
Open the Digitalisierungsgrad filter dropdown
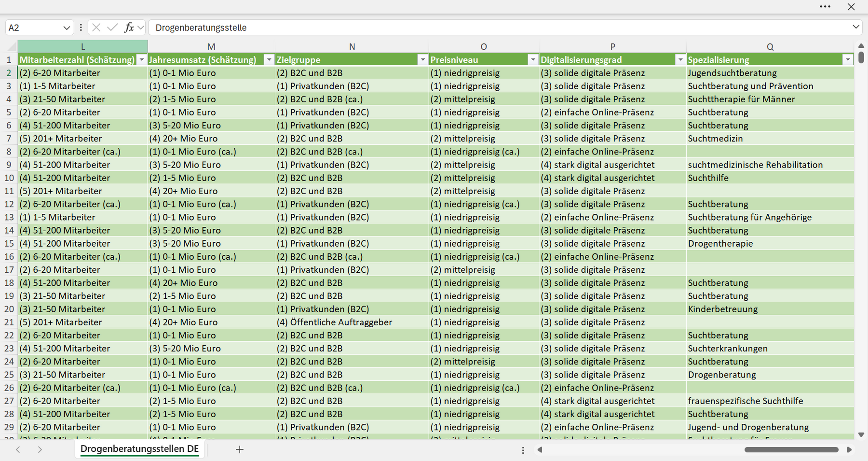(x=680, y=59)
